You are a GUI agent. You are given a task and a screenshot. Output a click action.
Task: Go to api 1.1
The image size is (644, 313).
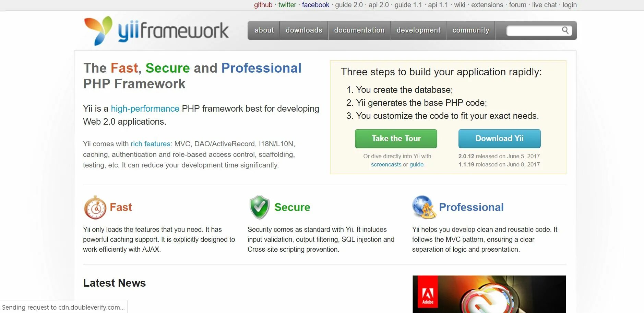point(438,5)
